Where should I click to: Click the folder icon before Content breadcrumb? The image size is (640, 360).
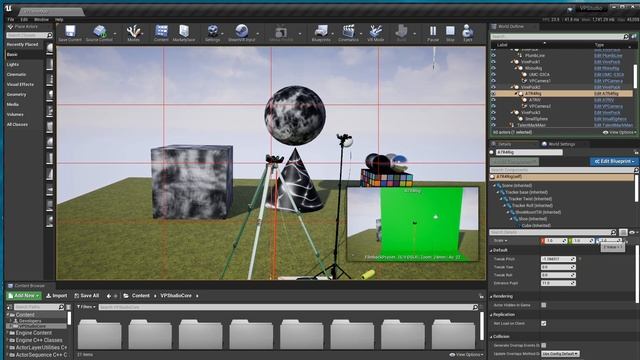pos(126,296)
